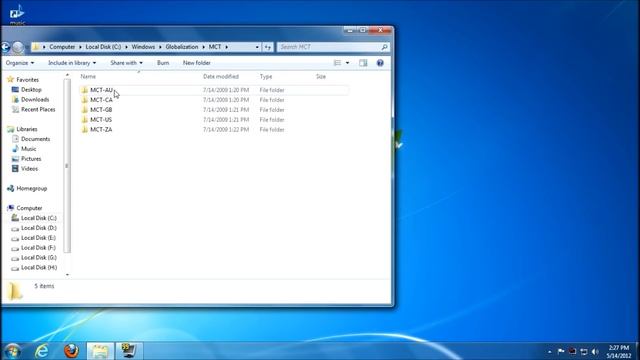Select Homegroup in navigation pane
This screenshot has height=360, width=640.
pyautogui.click(x=32, y=189)
